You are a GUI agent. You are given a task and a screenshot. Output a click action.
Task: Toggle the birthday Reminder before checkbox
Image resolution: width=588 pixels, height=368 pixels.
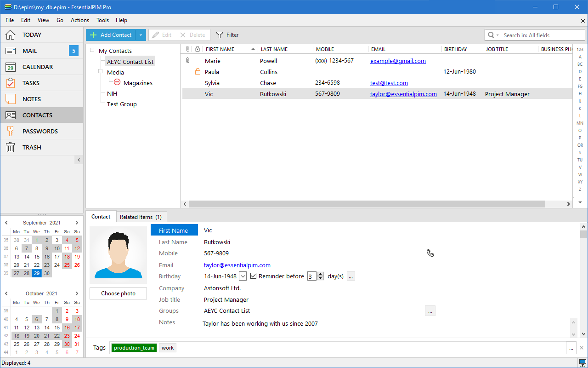click(x=253, y=276)
